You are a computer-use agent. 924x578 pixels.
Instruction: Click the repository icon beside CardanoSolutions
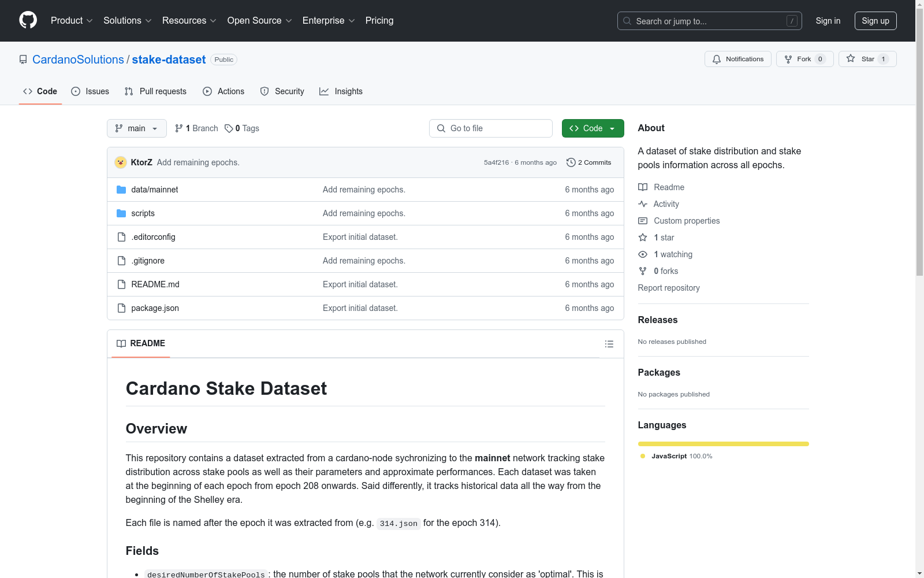pyautogui.click(x=23, y=60)
